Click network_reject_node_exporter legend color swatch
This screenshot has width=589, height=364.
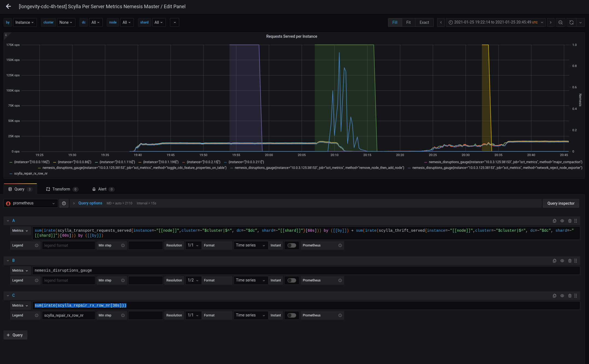point(409,168)
